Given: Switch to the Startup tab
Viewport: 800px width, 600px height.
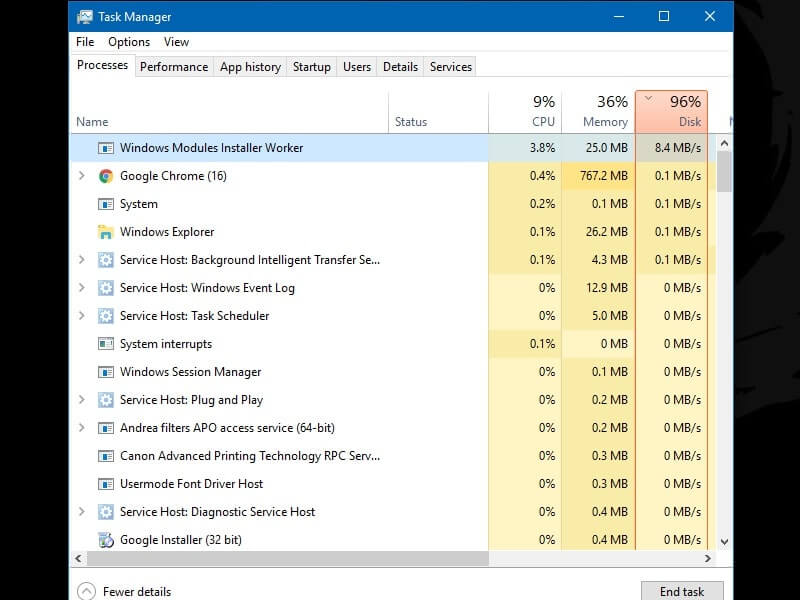Looking at the screenshot, I should (312, 67).
